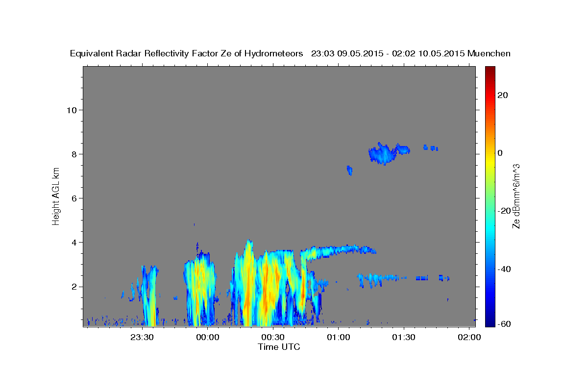The width and height of the screenshot is (588, 392).
Task: Click the 00:30 time tick label
Action: [273, 338]
